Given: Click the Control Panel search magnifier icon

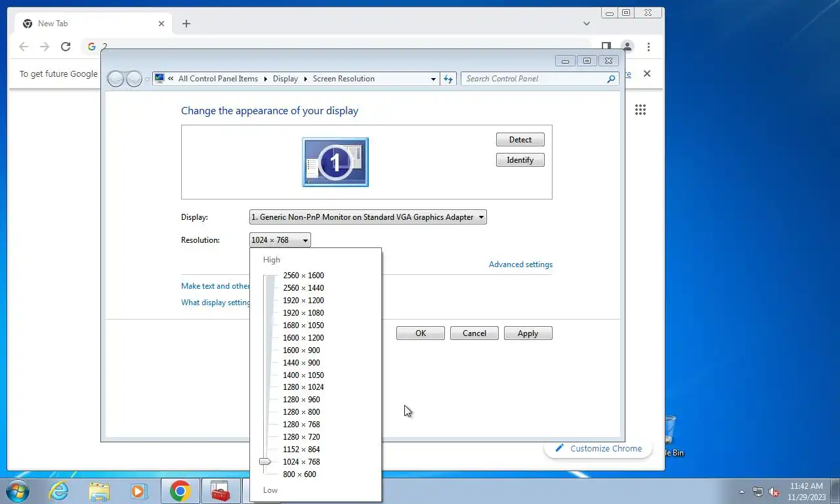Looking at the screenshot, I should coord(611,79).
